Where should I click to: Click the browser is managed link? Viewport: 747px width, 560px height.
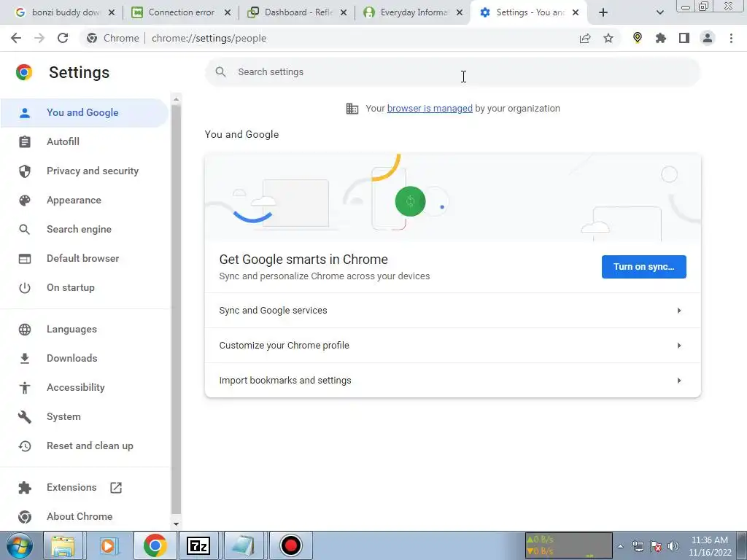point(430,109)
